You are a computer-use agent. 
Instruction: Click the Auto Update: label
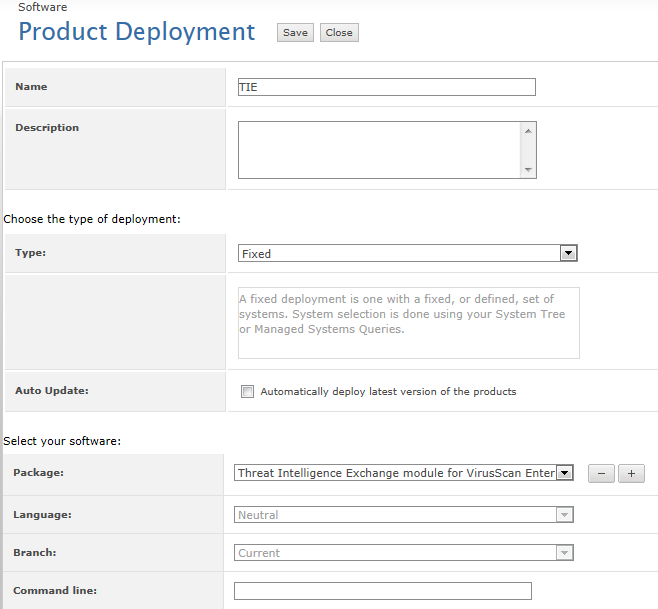[52, 391]
